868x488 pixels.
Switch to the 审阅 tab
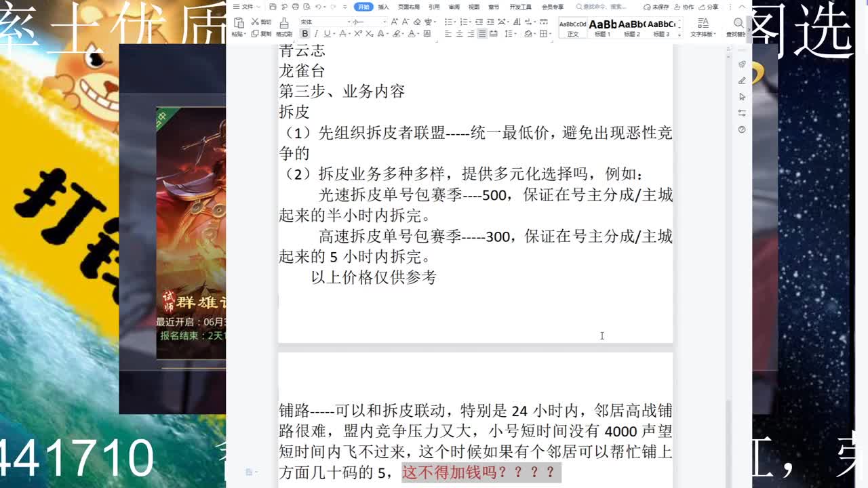[454, 7]
